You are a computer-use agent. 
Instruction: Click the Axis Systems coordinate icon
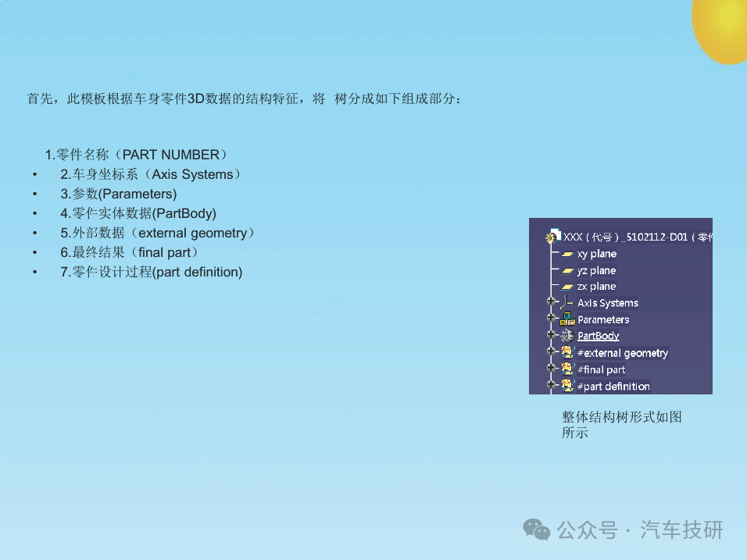tap(567, 302)
